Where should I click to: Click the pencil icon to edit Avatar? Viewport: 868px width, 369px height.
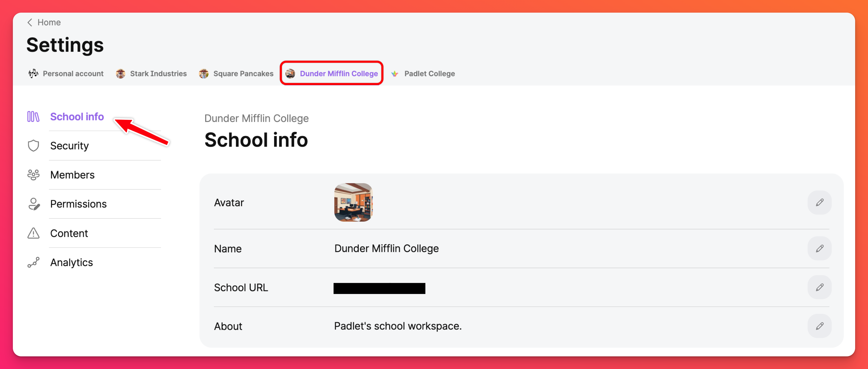pos(819,203)
